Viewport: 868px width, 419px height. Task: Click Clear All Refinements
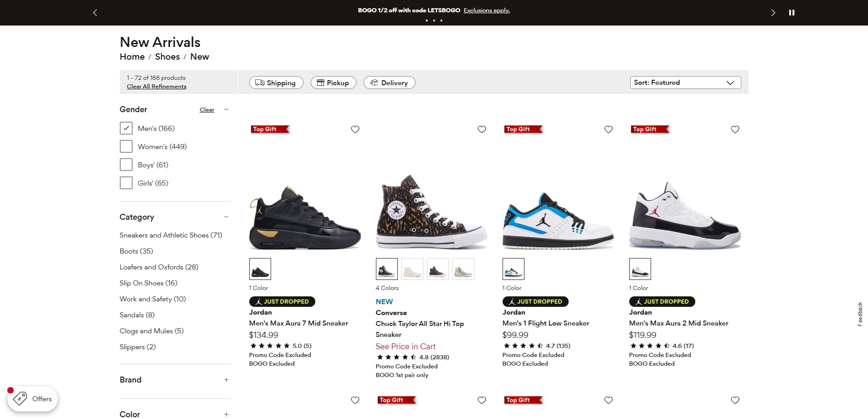[156, 86]
